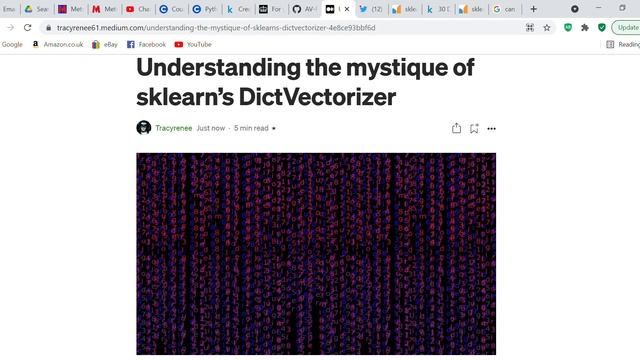
Task: Click the 'Just now' timestamp
Action: pyautogui.click(x=211, y=128)
